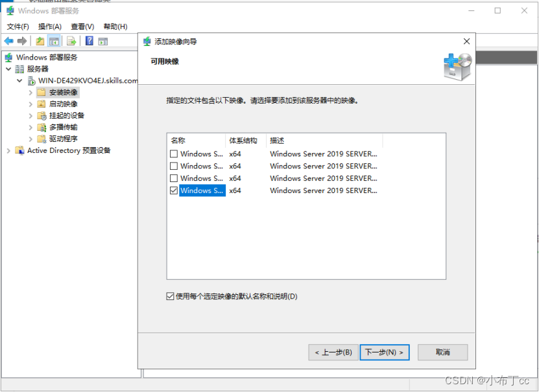Click the 添加映像向导 dialog title icon
The image size is (539, 392).
(x=147, y=41)
